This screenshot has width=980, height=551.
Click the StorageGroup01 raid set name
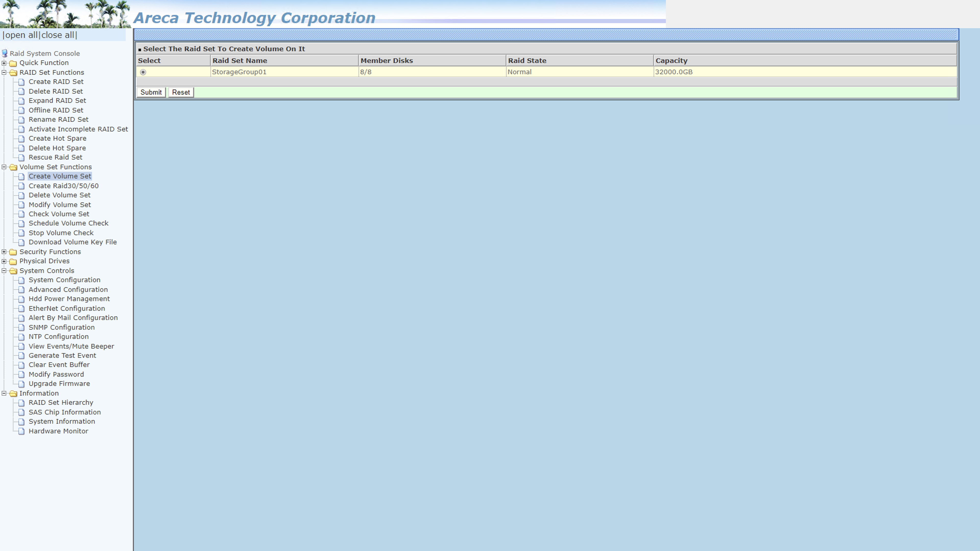(239, 72)
